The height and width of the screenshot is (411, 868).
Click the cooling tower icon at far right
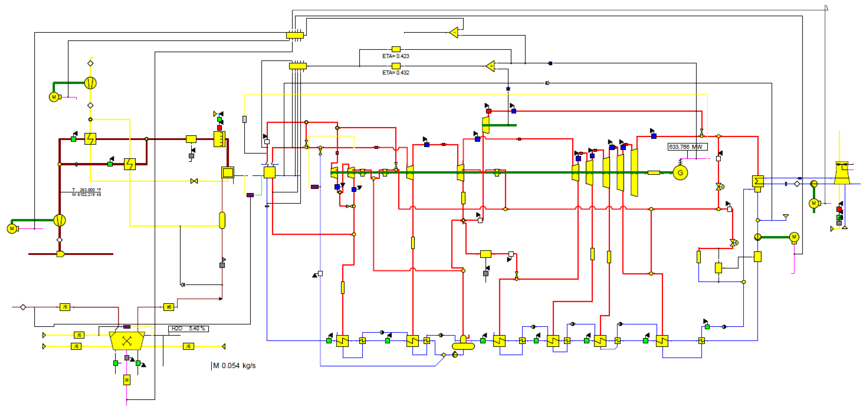(842, 173)
